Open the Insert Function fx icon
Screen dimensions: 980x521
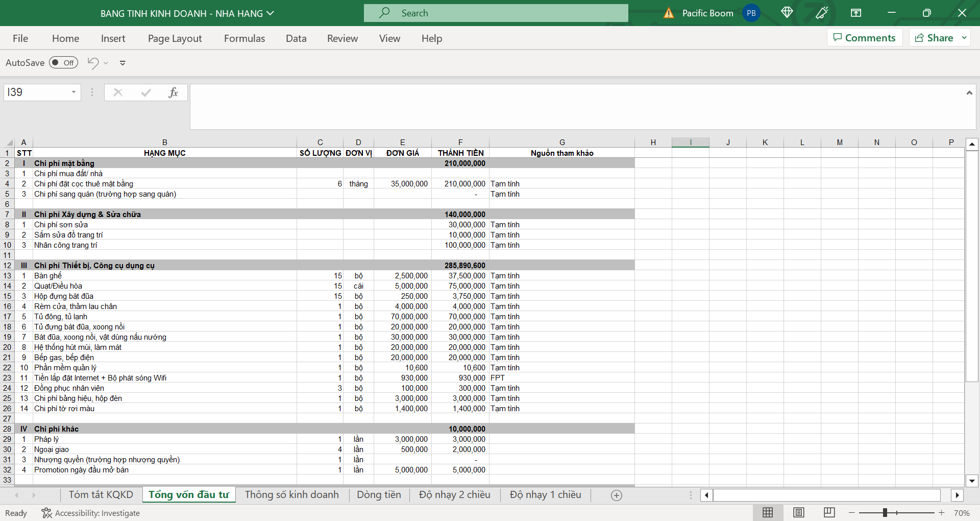pyautogui.click(x=173, y=92)
